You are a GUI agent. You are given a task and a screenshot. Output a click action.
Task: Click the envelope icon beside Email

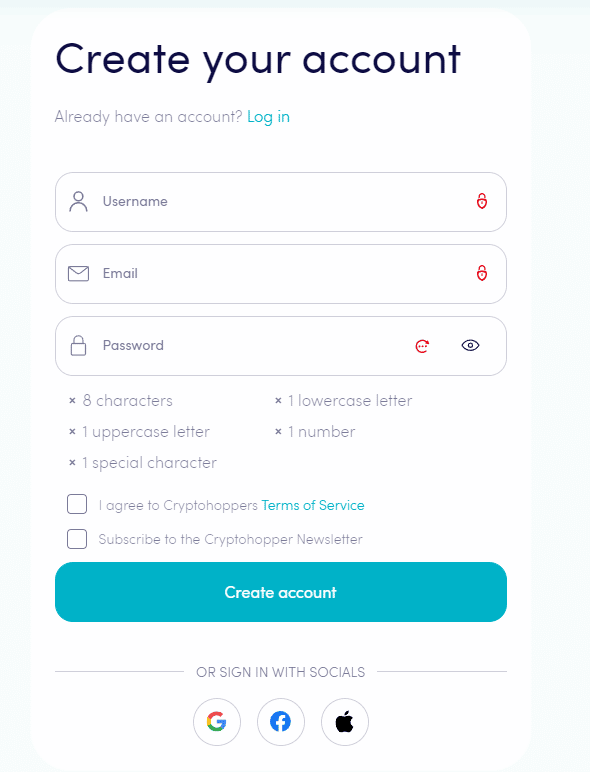tap(78, 273)
